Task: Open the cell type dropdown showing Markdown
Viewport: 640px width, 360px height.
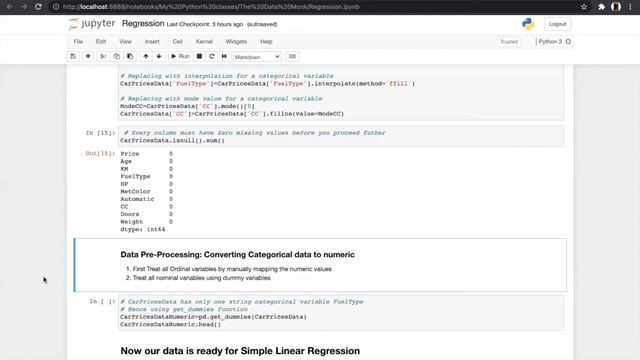Action: [x=257, y=57]
